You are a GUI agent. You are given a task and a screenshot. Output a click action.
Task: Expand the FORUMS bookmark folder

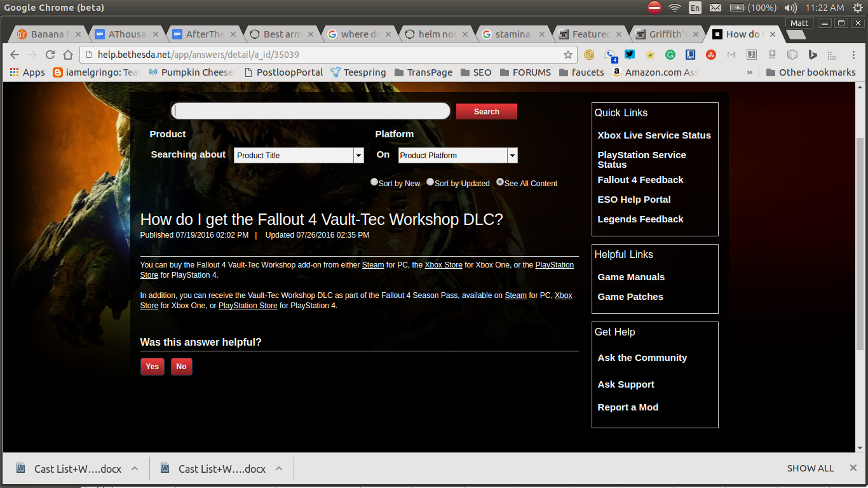(x=525, y=72)
